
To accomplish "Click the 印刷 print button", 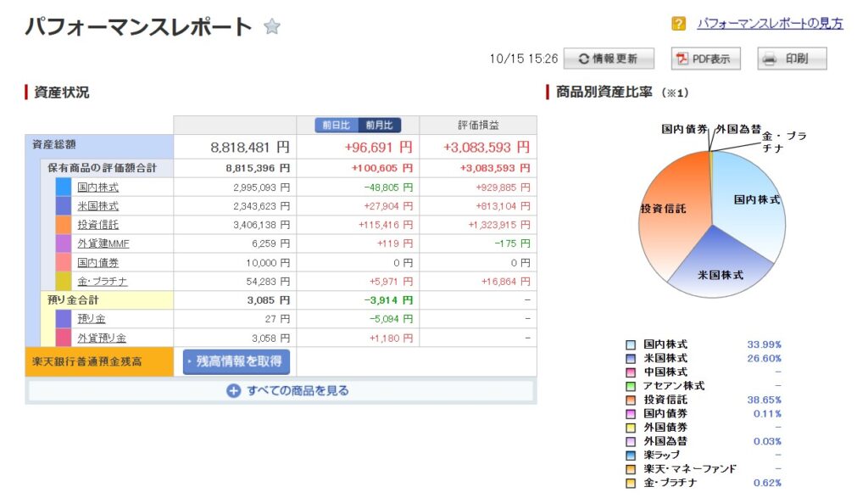I will pos(792,59).
